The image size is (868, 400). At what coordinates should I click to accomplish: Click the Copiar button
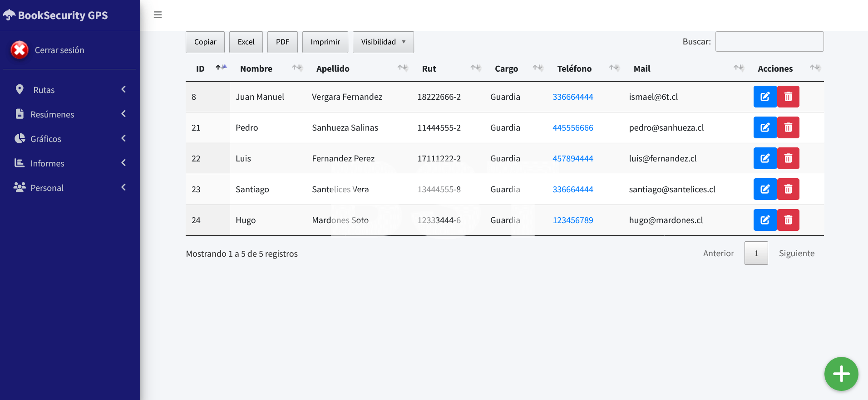pyautogui.click(x=205, y=42)
